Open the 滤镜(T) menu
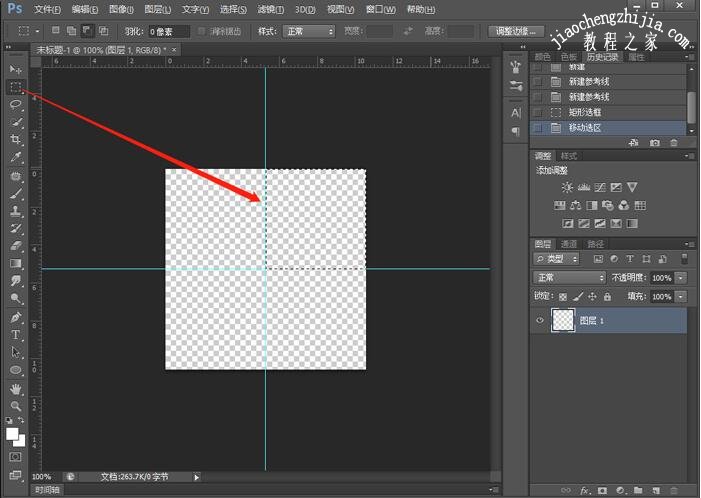Screen dimensions: 701x498 point(269,9)
